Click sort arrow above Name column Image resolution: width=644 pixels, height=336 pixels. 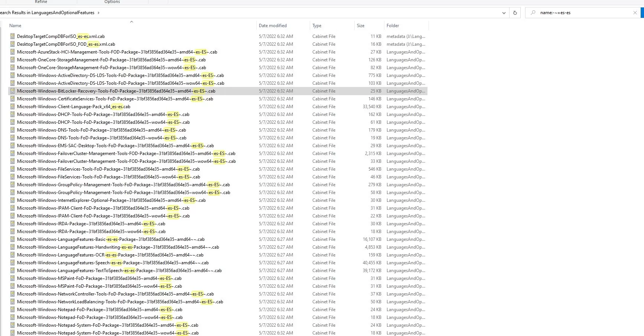(131, 22)
